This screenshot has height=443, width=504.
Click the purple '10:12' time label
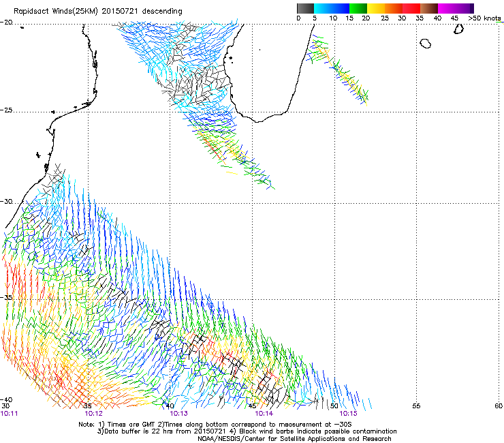(93, 414)
